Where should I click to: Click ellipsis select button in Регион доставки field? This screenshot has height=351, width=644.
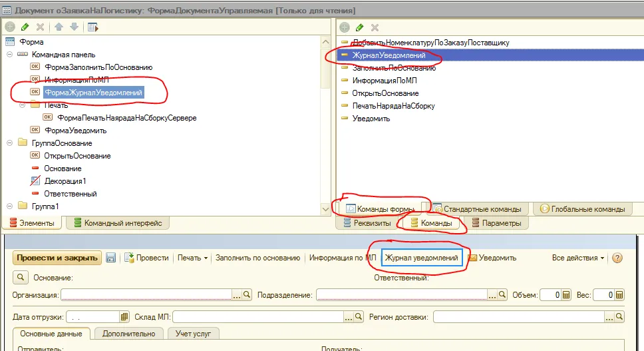point(609,317)
